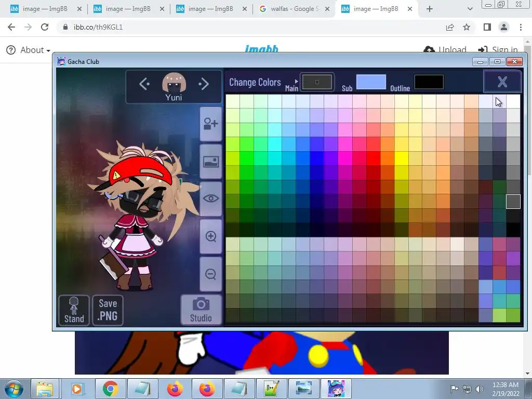The width and height of the screenshot is (532, 399).
Task: Pick the black swatch in gray column
Action: pos(513,230)
